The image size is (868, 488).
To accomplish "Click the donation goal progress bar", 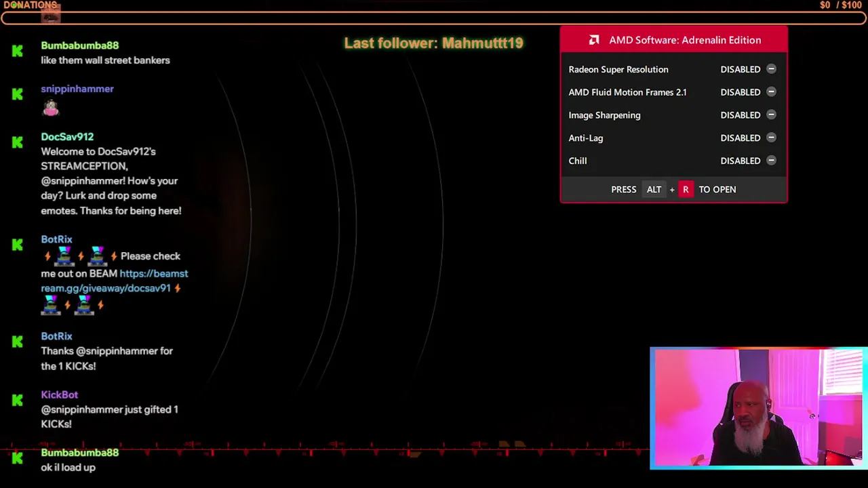I will point(434,17).
